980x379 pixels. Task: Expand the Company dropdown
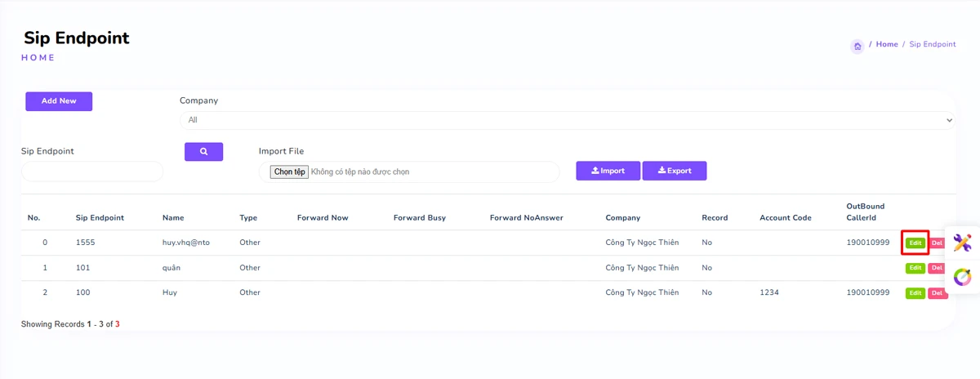coord(567,120)
